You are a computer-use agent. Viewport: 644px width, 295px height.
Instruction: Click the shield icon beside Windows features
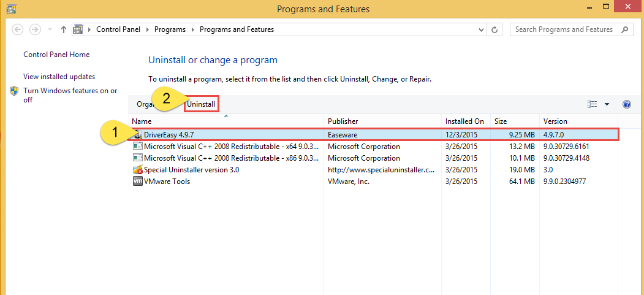(15, 91)
